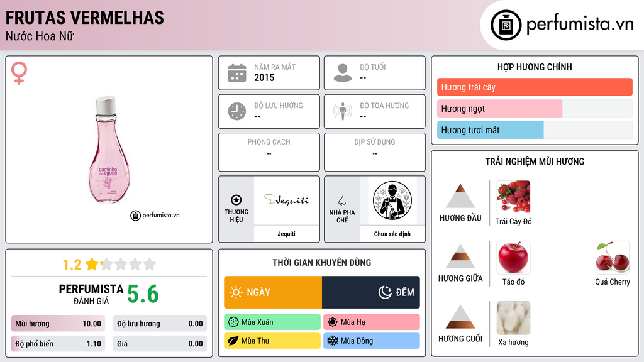Click the Jequiti brand logo image

point(286,200)
